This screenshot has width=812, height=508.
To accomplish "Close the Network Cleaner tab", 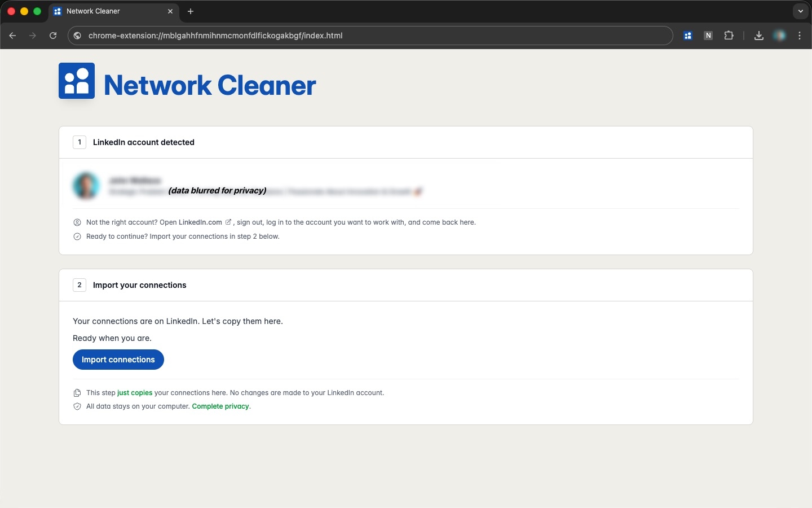I will click(170, 11).
